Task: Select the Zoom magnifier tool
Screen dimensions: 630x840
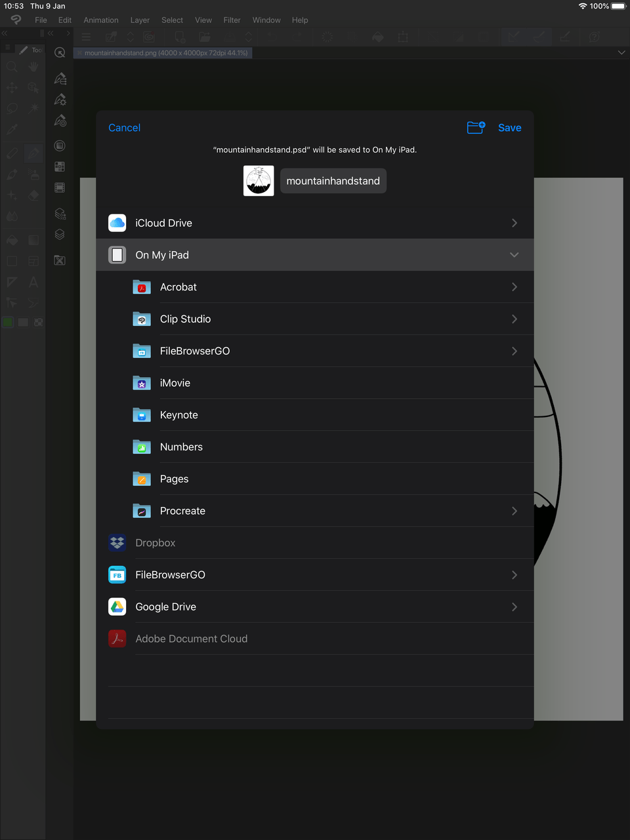Action: [11, 66]
